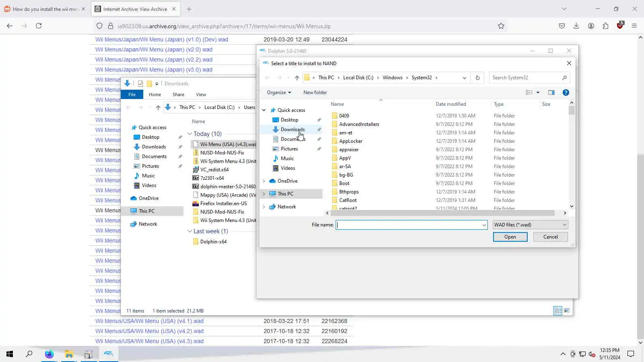Switch to Firefox from the taskbar
Viewport: 644px width, 362px height.
pyautogui.click(x=49, y=354)
